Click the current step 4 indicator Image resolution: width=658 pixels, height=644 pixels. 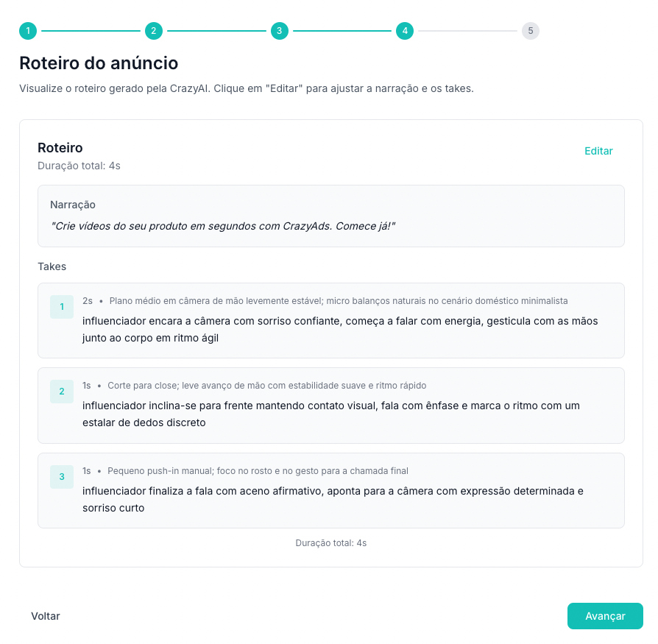(x=404, y=31)
